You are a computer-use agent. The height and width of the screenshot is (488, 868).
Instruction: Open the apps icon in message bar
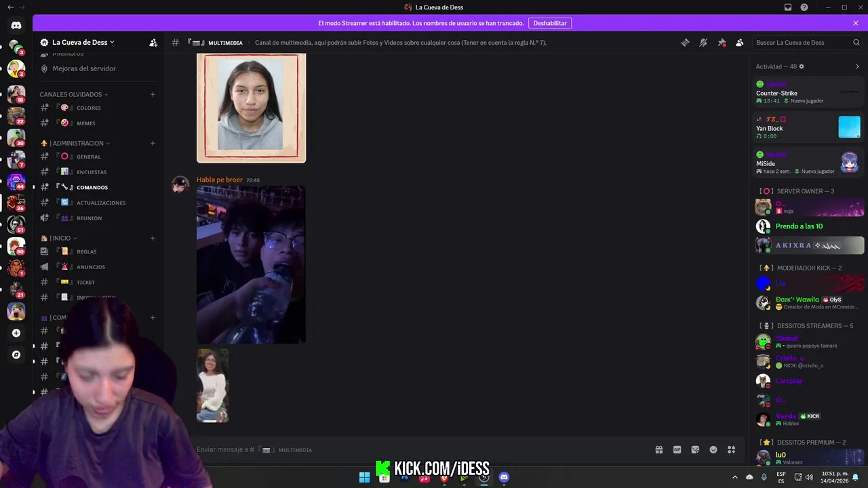click(x=732, y=449)
